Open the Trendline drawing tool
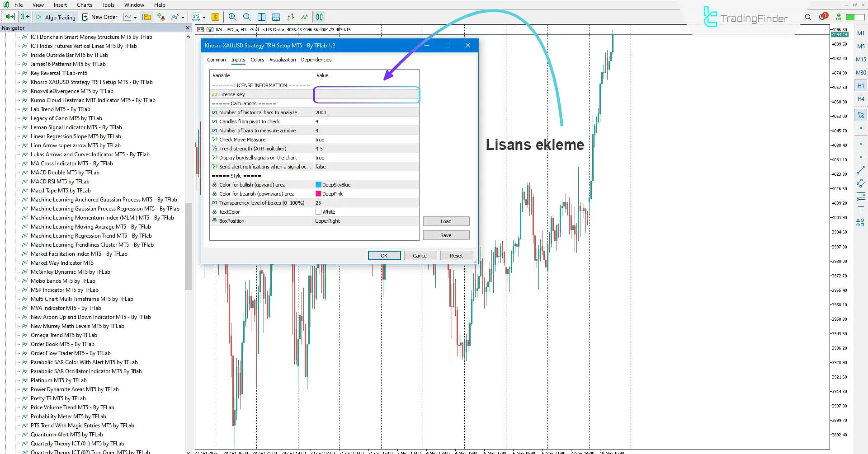This screenshot has height=454, width=868. click(860, 170)
